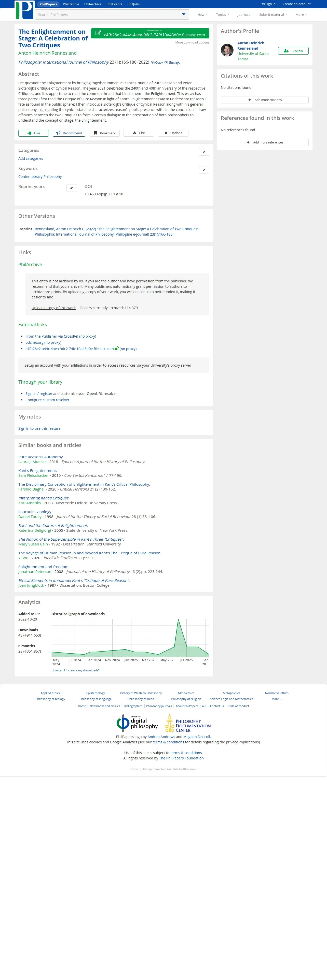Click How can I increase my downloads?
The image size is (327, 980).
click(75, 670)
